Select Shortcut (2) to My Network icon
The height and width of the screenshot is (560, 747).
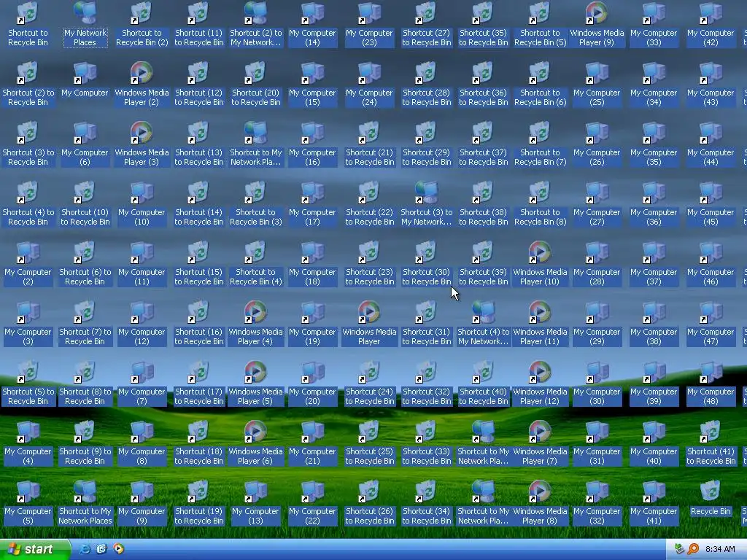[x=255, y=25]
